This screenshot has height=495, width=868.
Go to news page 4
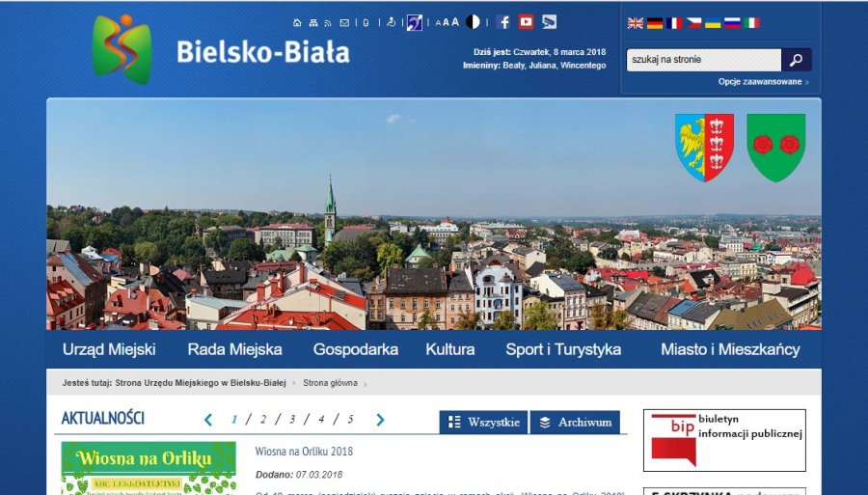coord(321,420)
